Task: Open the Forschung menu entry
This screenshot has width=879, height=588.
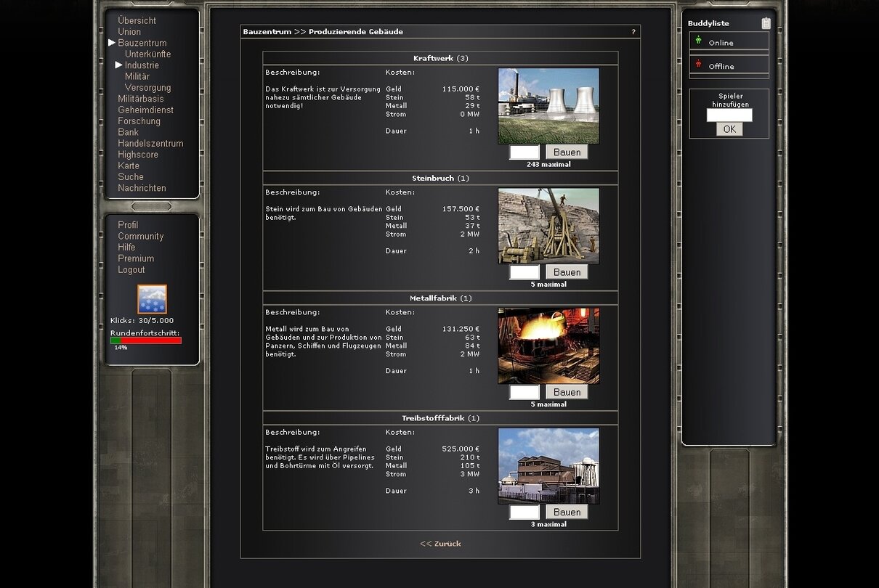Action: [x=139, y=121]
